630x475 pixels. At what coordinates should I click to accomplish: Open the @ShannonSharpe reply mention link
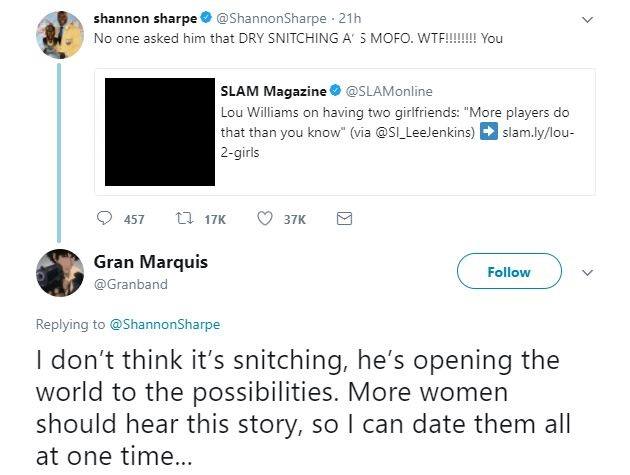tap(165, 324)
